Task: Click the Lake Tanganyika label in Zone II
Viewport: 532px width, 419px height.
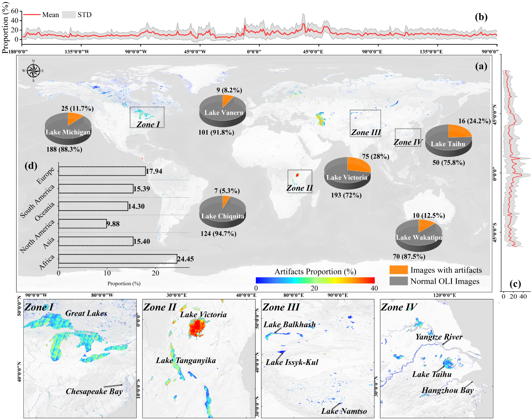Action: tap(186, 361)
